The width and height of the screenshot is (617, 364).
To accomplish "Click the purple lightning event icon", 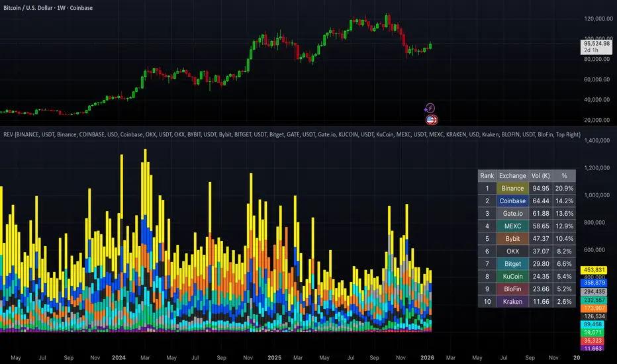I will point(430,108).
